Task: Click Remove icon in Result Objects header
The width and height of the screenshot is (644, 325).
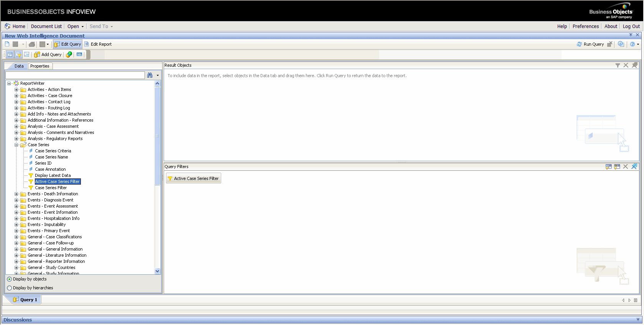Action: click(626, 65)
